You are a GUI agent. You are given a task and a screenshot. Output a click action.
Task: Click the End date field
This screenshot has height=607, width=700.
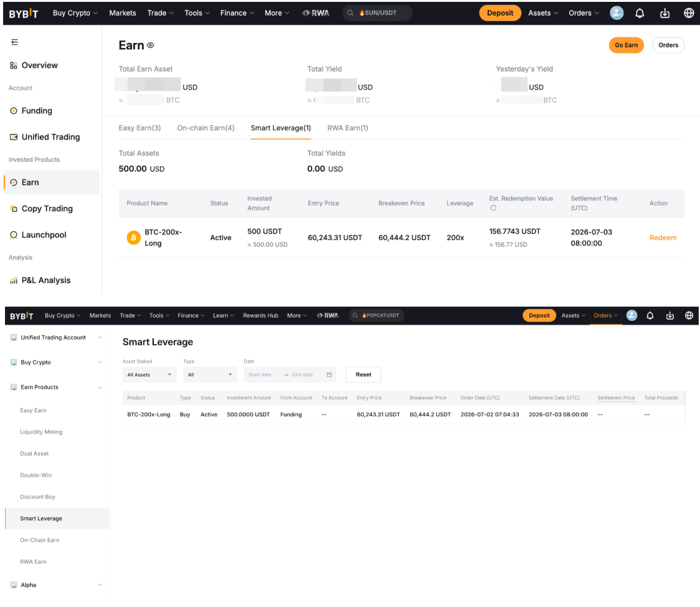click(303, 375)
